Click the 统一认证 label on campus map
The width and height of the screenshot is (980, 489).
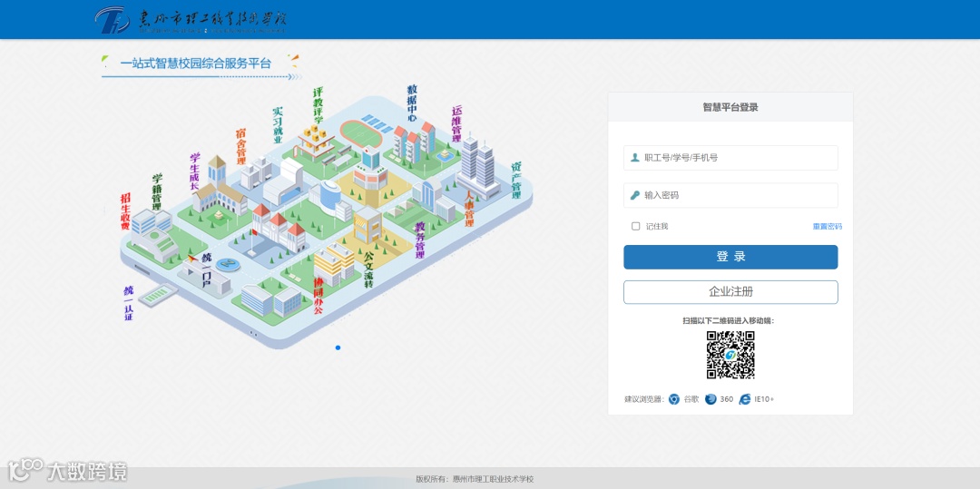(129, 303)
